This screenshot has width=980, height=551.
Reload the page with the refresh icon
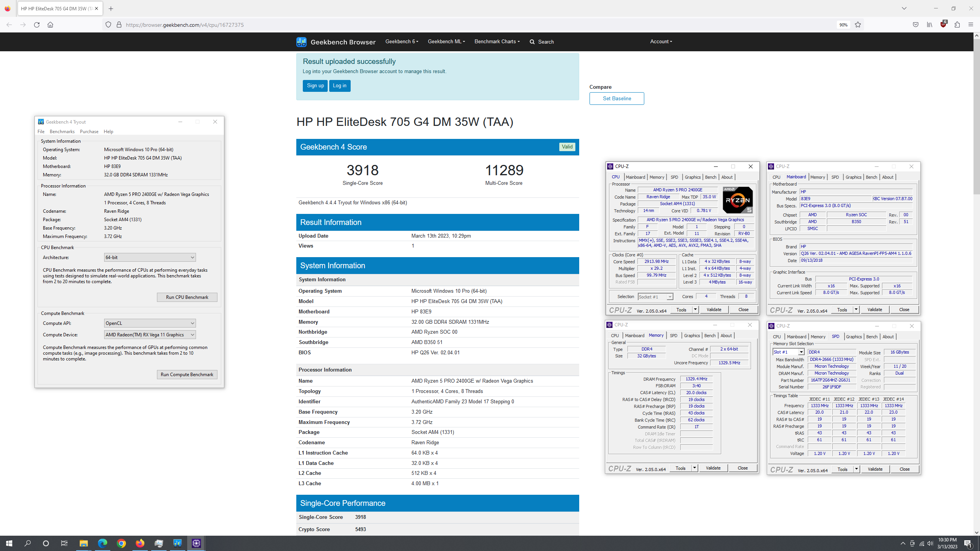(37, 25)
